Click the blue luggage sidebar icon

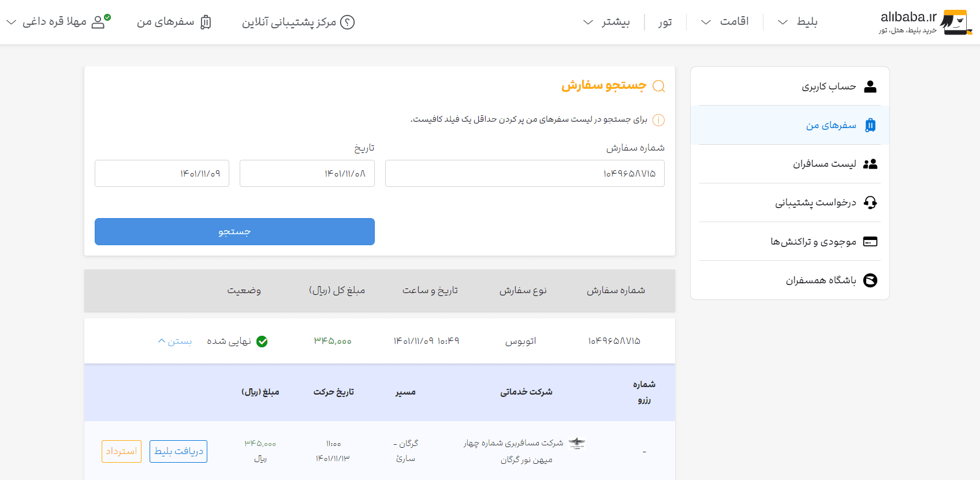coord(870,125)
